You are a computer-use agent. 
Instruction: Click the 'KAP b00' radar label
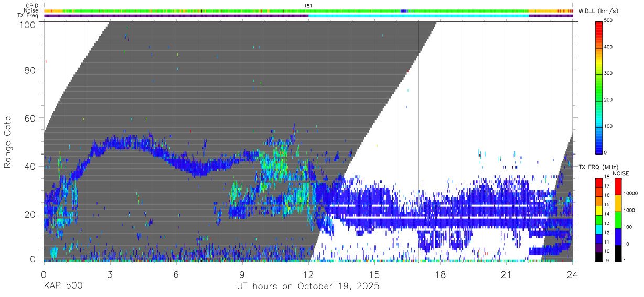pyautogui.click(x=62, y=287)
